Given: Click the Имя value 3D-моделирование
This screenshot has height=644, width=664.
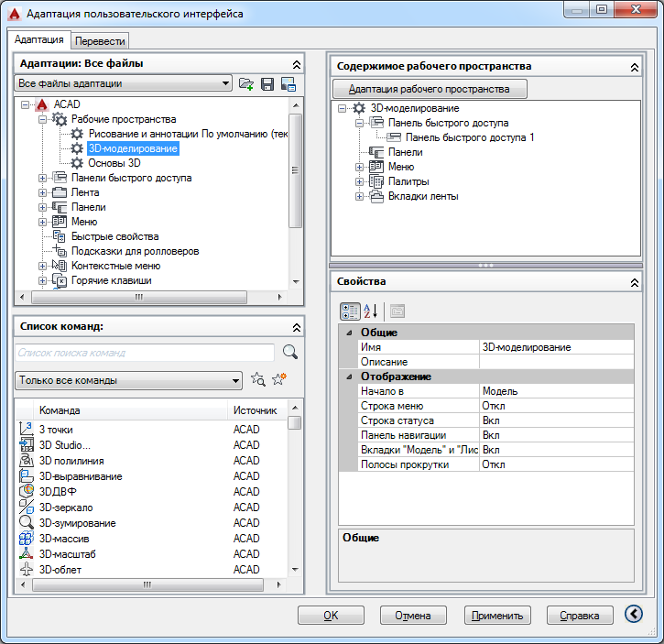Looking at the screenshot, I should 557,347.
